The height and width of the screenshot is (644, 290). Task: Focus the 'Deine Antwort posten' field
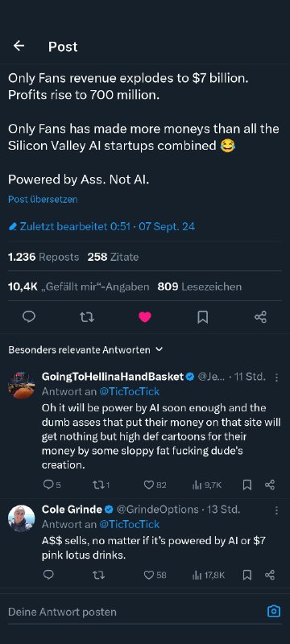click(x=135, y=612)
